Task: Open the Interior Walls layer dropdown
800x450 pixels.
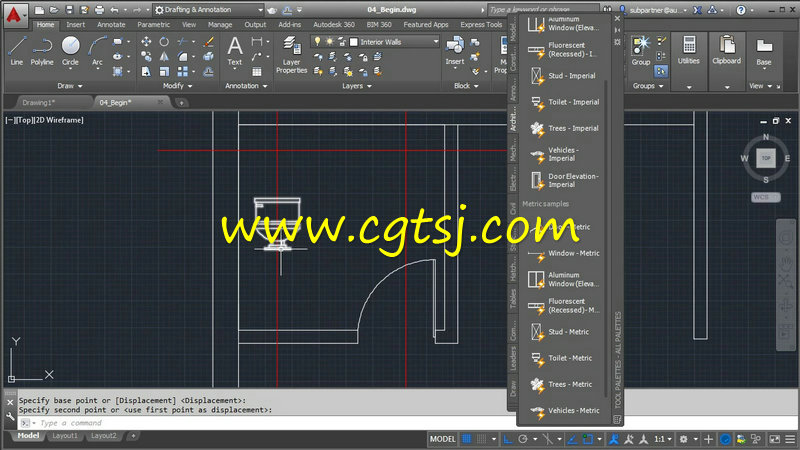Action: [x=436, y=42]
